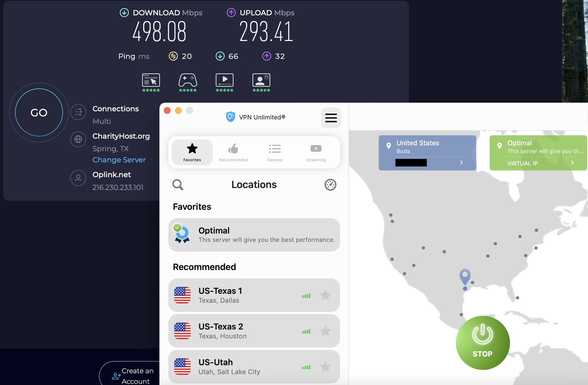The height and width of the screenshot is (385, 588).
Task: Switch to the Favorites tab
Action: pyautogui.click(x=192, y=152)
